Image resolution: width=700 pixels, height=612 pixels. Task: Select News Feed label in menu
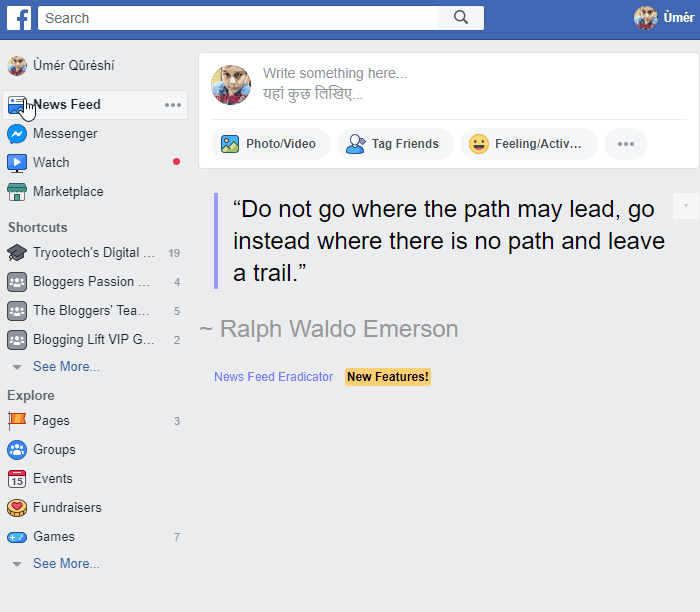click(67, 104)
